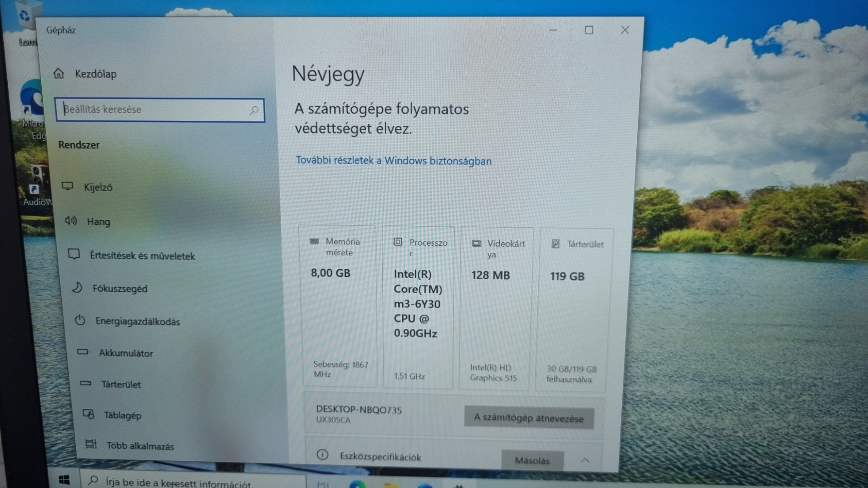
Task: Click the Memória mérete card header
Action: point(335,247)
